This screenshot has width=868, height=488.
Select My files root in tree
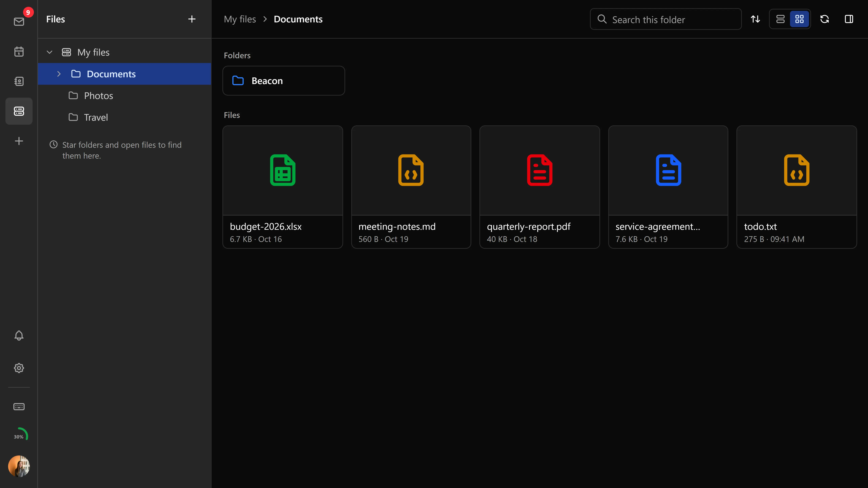(124, 52)
